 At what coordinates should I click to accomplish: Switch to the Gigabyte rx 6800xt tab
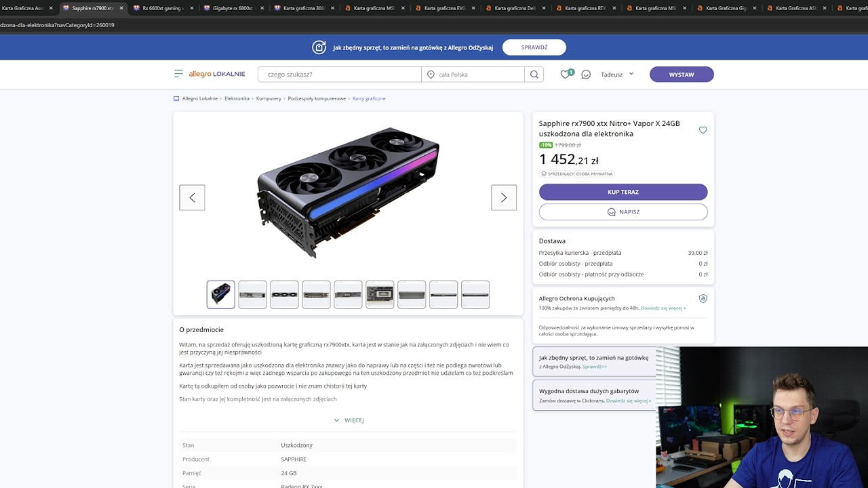(233, 8)
